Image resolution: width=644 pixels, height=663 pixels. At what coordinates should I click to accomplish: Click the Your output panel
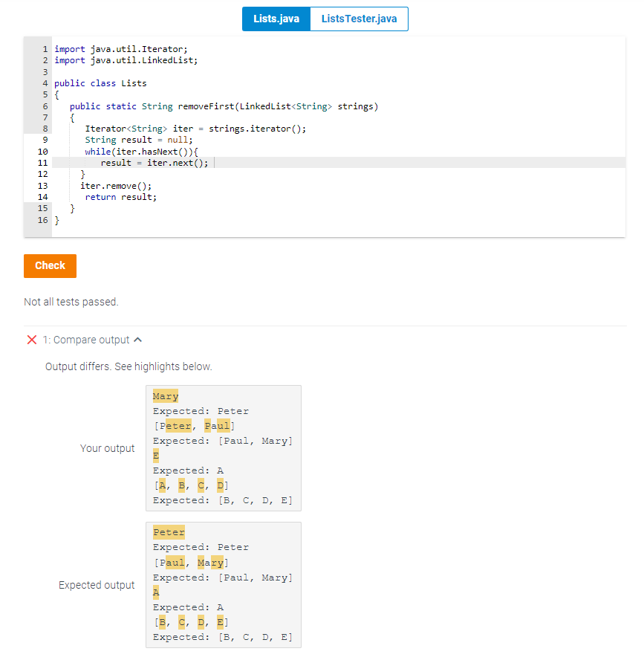(x=223, y=447)
